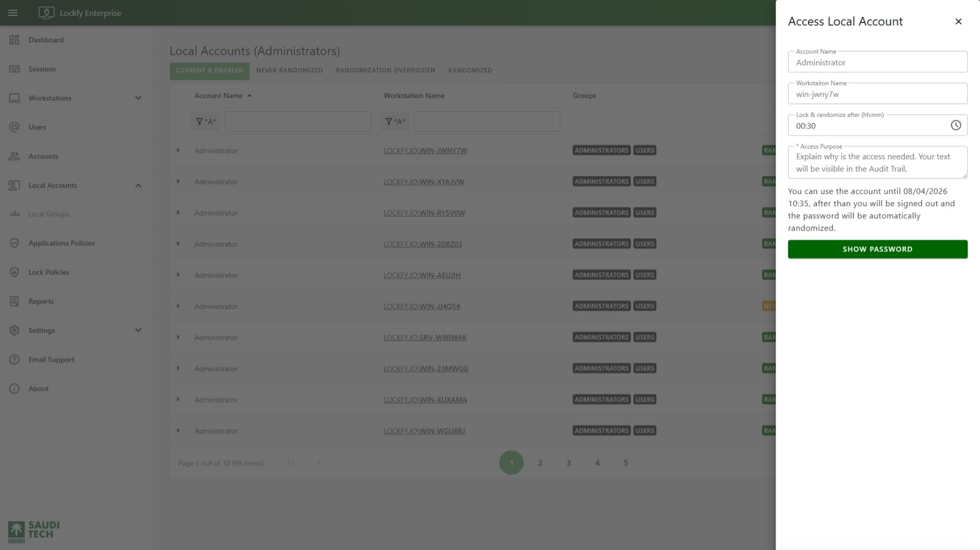The image size is (980, 550).
Task: Expand the WIN-RY5V0W account row
Action: click(178, 213)
